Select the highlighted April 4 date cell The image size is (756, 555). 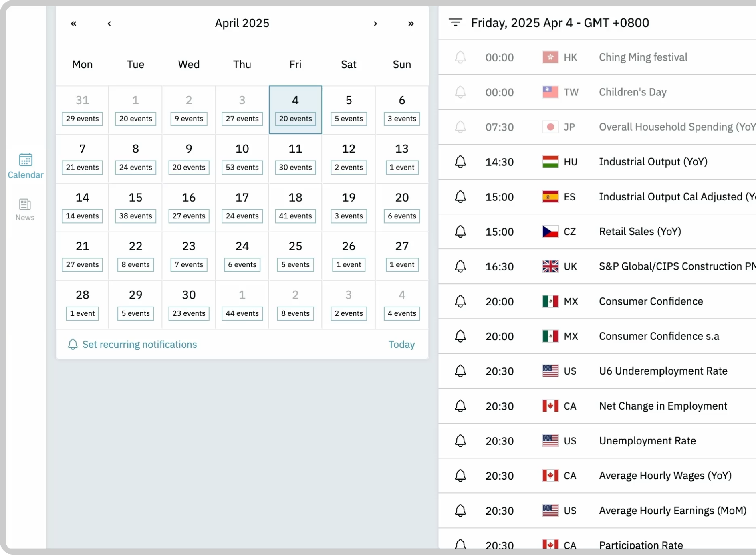coord(295,110)
